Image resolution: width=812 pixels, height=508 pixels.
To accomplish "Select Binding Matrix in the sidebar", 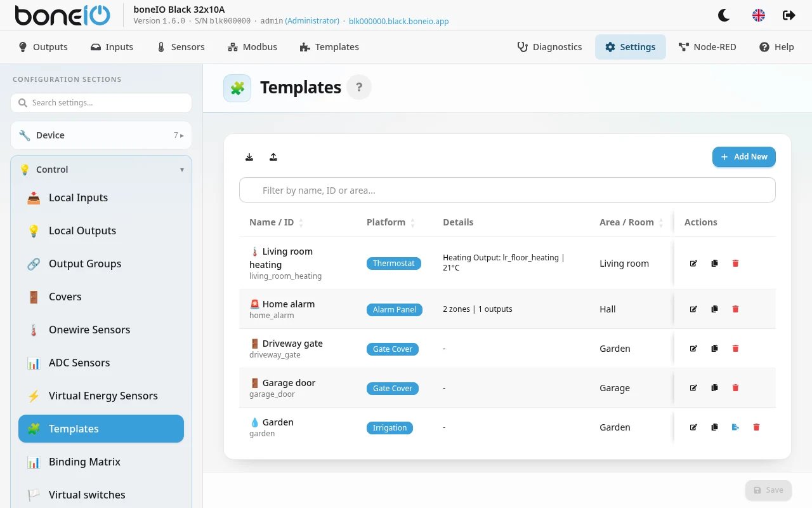I will (x=101, y=462).
